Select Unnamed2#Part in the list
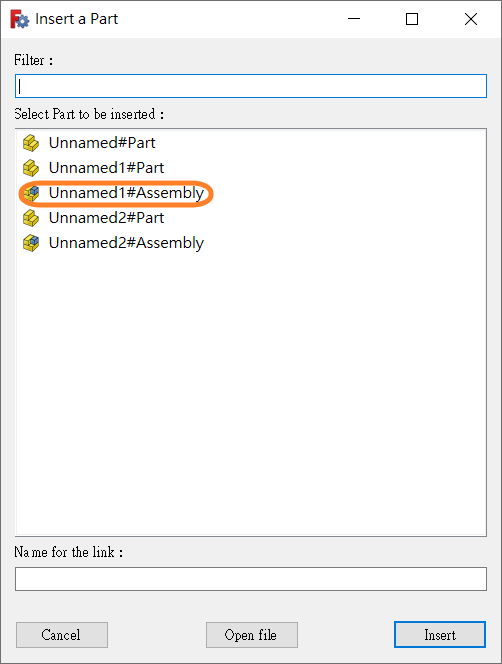502x664 pixels. [106, 218]
